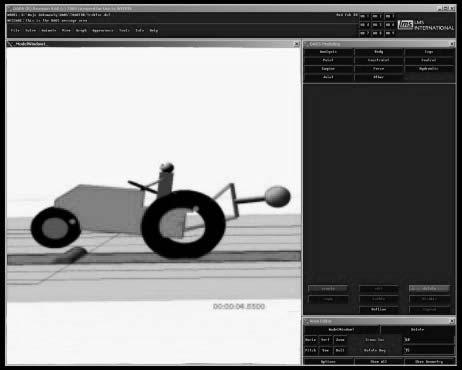Click the Control modeling category
Viewport: 462px width, 370px height.
click(x=429, y=60)
